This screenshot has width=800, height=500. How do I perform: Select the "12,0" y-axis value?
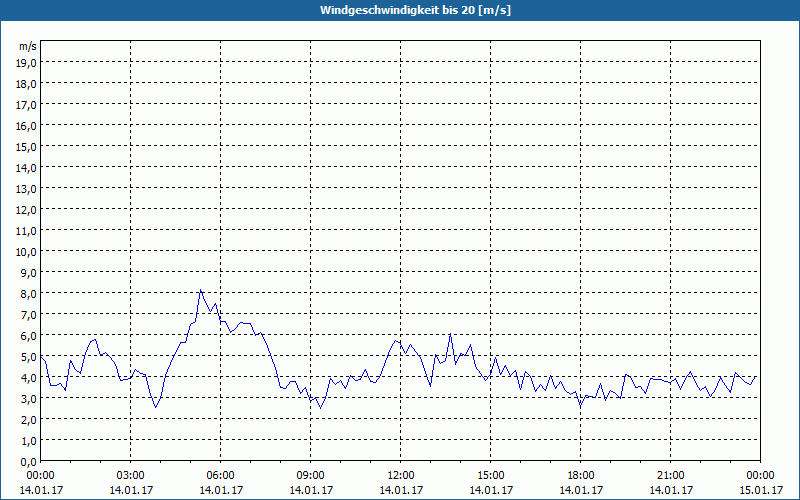(27, 210)
